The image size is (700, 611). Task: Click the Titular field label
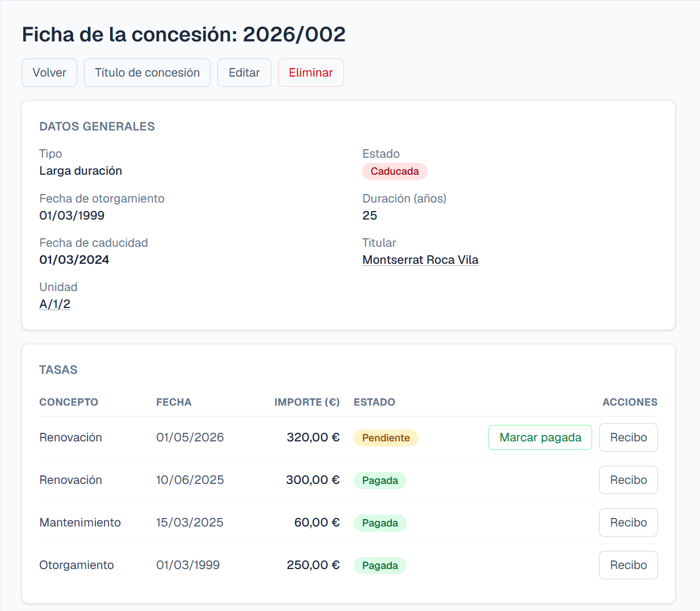pos(379,243)
